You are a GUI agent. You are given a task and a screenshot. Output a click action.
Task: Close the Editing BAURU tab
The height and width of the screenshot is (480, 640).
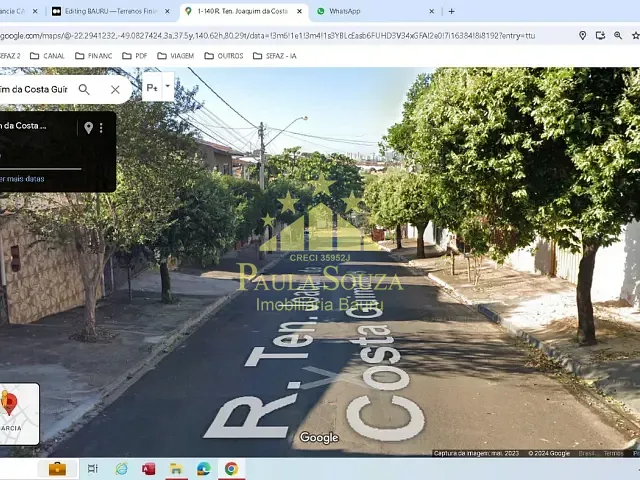tap(167, 11)
